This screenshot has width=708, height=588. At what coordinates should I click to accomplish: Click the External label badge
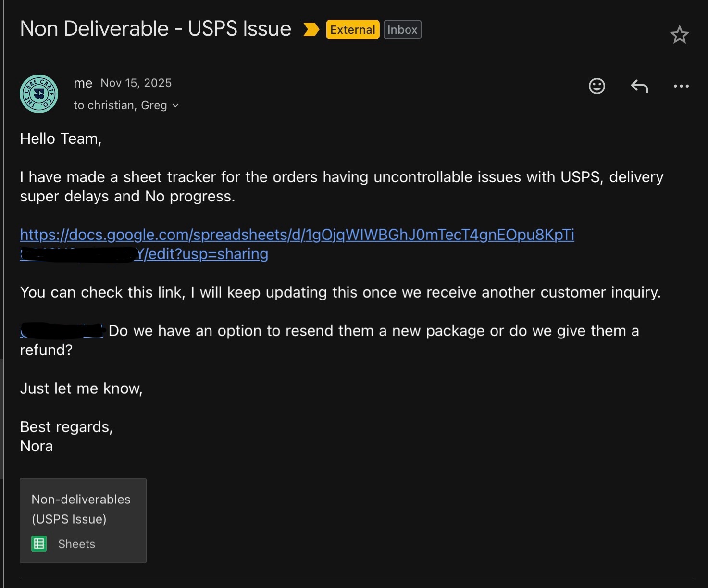pos(352,30)
